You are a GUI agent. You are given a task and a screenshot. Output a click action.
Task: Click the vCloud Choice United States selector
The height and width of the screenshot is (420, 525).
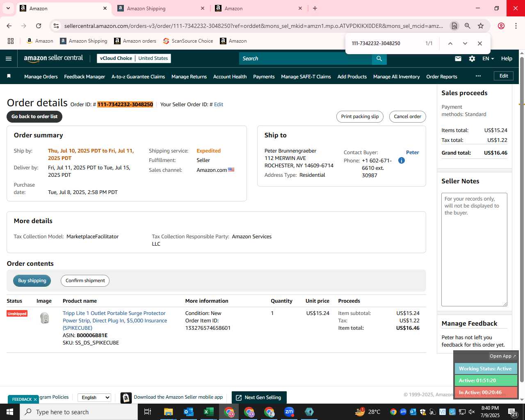(134, 58)
